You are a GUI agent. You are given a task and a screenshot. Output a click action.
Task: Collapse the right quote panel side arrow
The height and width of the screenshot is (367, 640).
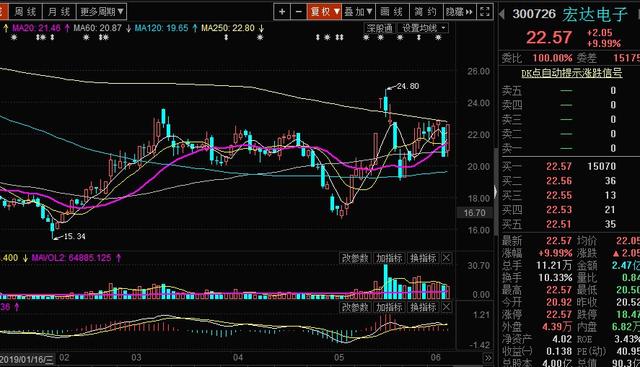point(496,192)
